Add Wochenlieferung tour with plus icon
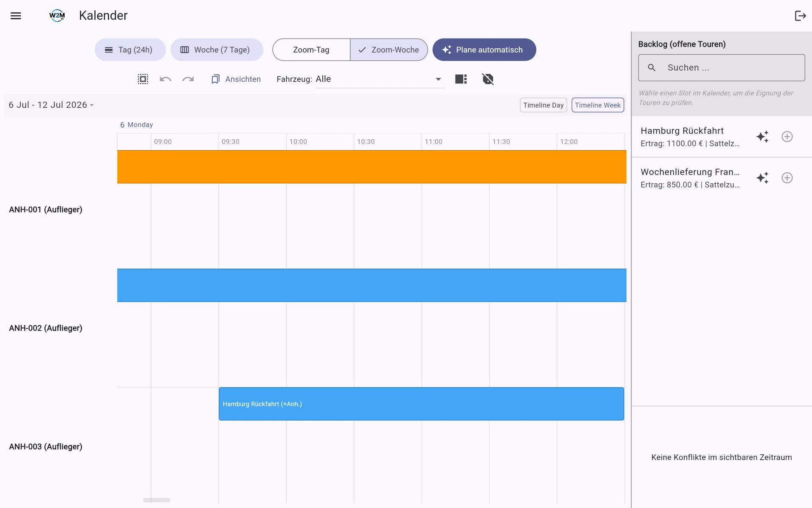This screenshot has width=812, height=508. 787,178
